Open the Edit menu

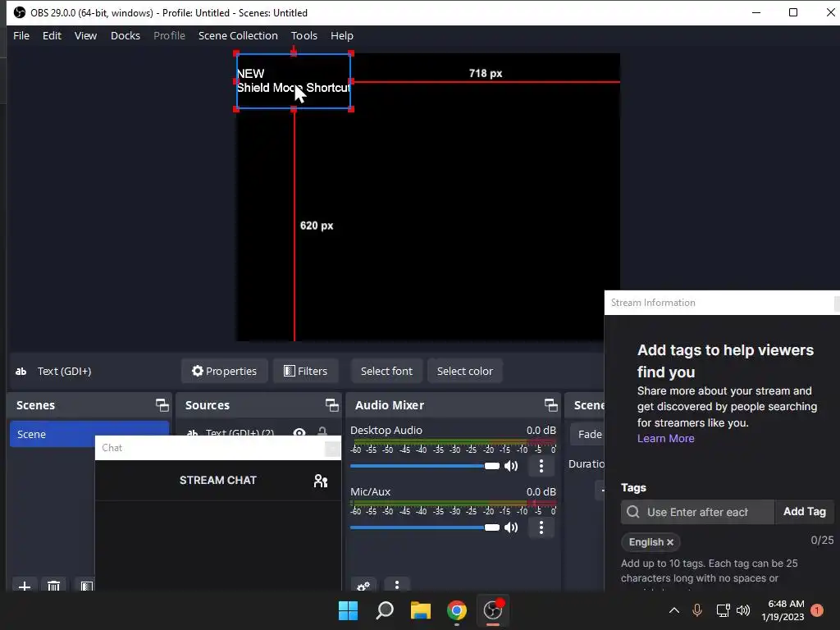pos(52,36)
